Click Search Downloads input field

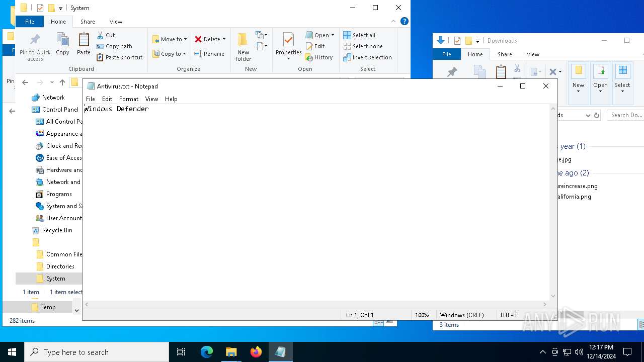coord(625,115)
